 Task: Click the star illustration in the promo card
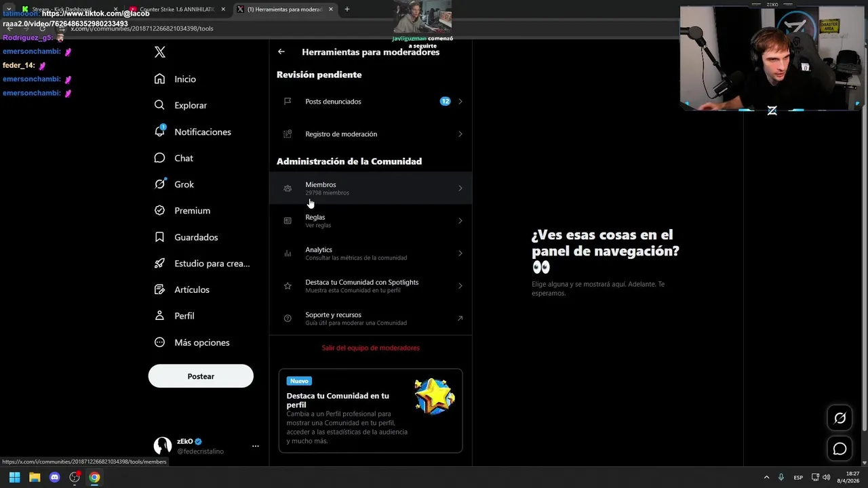pos(434,396)
